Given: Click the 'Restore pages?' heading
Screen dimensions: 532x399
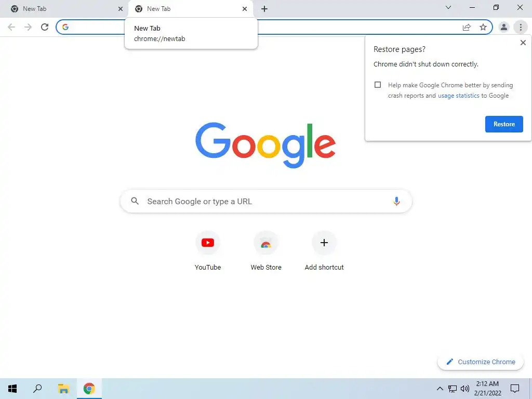Looking at the screenshot, I should point(400,49).
